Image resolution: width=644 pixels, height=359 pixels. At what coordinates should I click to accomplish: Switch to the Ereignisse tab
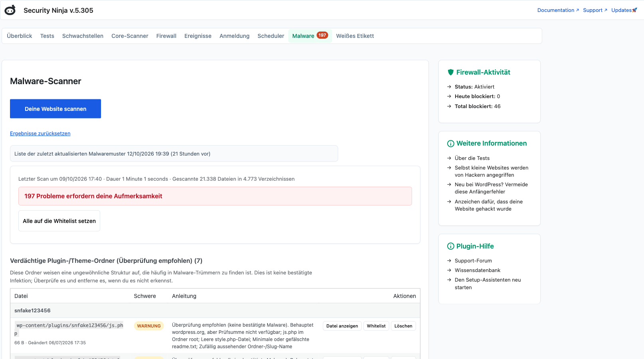click(198, 36)
